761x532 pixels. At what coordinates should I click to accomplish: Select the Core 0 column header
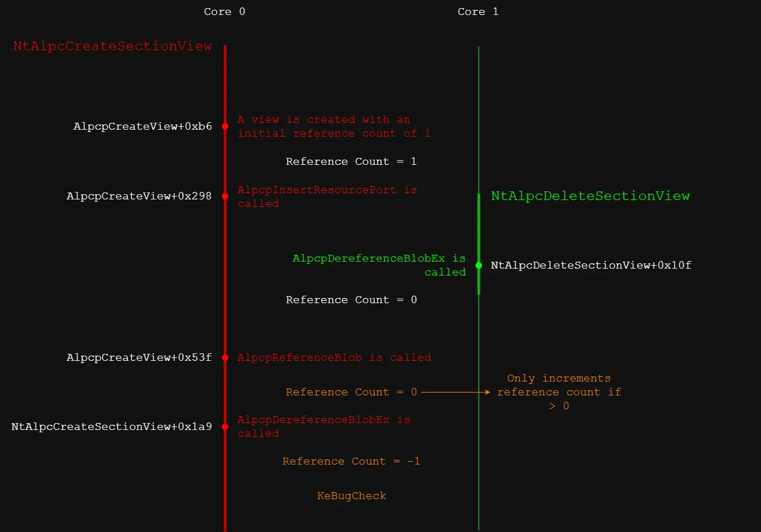224,12
